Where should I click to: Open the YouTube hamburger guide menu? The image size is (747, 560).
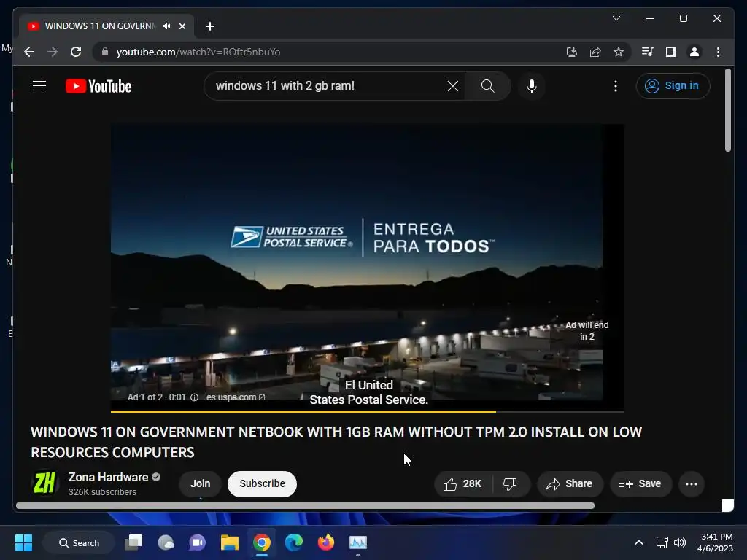tap(39, 86)
